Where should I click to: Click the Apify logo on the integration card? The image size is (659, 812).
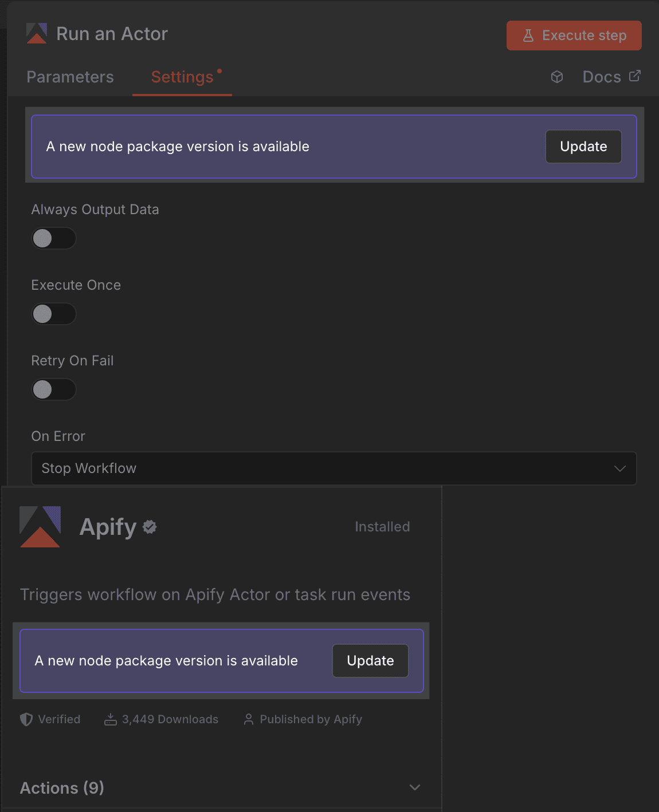tap(40, 526)
